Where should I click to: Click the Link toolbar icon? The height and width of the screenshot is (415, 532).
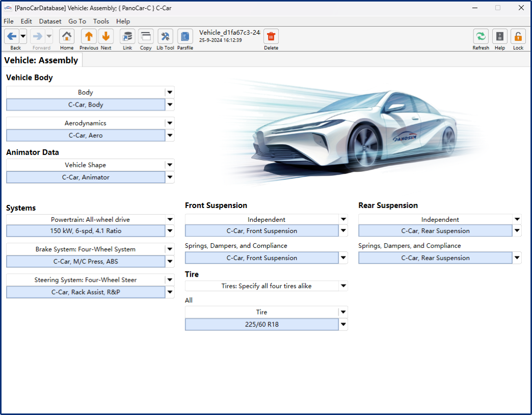click(x=127, y=36)
